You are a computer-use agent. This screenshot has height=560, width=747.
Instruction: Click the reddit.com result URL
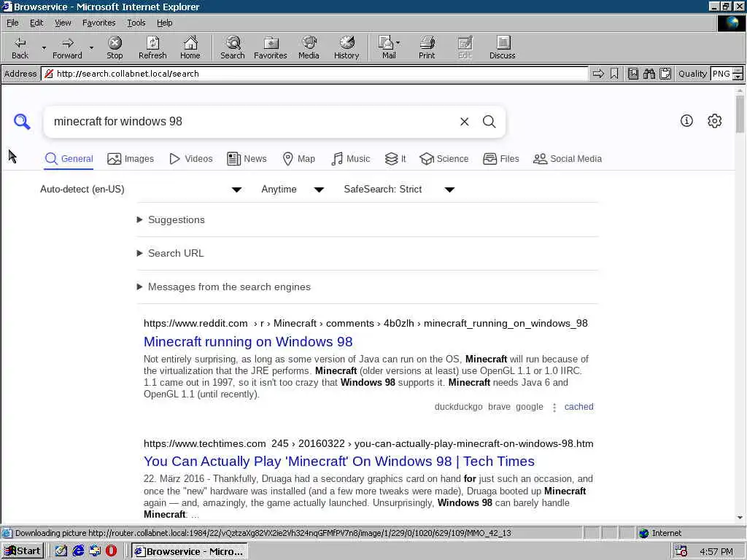click(365, 323)
